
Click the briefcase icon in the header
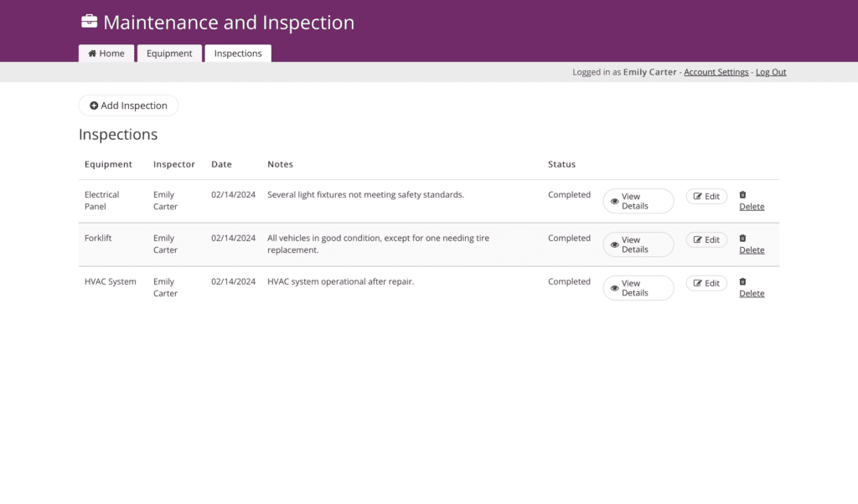tap(89, 23)
